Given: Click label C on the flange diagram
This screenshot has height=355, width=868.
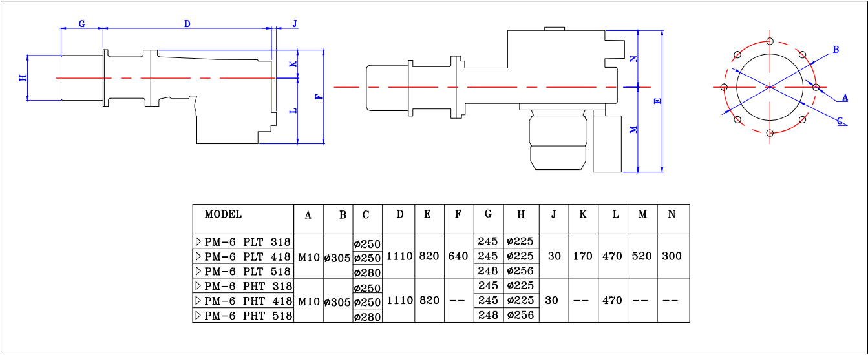Looking at the screenshot, I should pyautogui.click(x=840, y=121).
